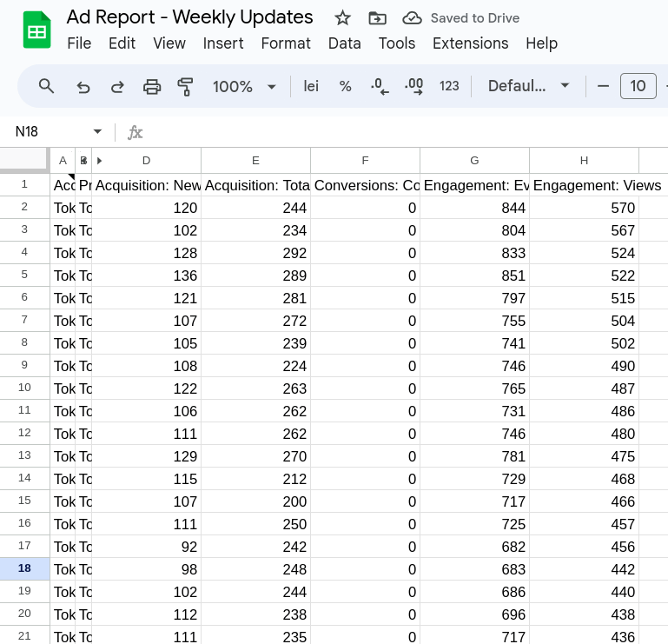
Task: Select column D header
Action: pos(146,160)
